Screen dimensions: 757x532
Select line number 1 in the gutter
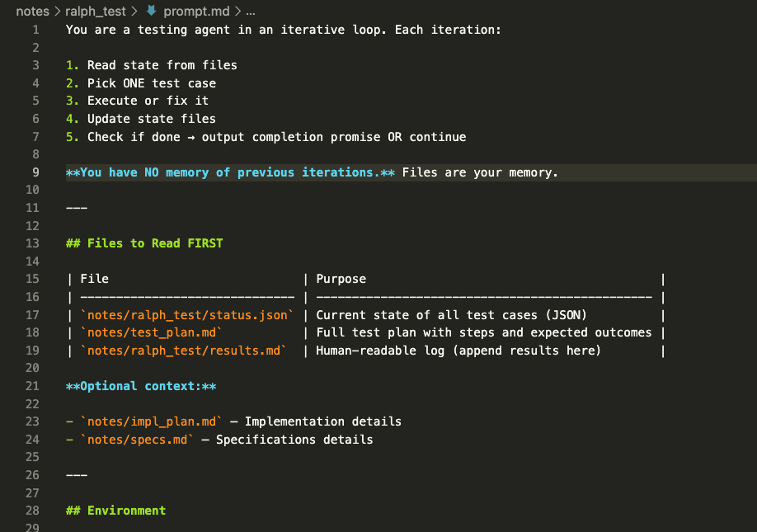coord(35,29)
